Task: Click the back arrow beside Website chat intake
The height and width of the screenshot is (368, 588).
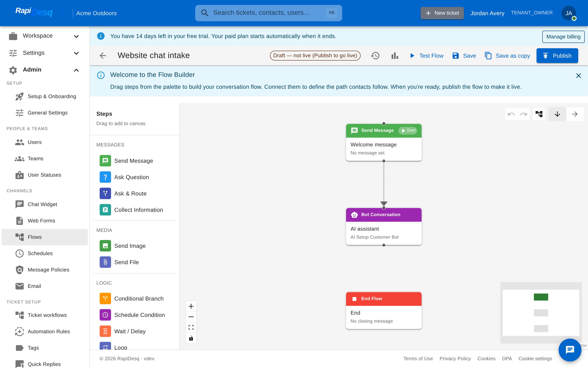Action: pyautogui.click(x=103, y=55)
